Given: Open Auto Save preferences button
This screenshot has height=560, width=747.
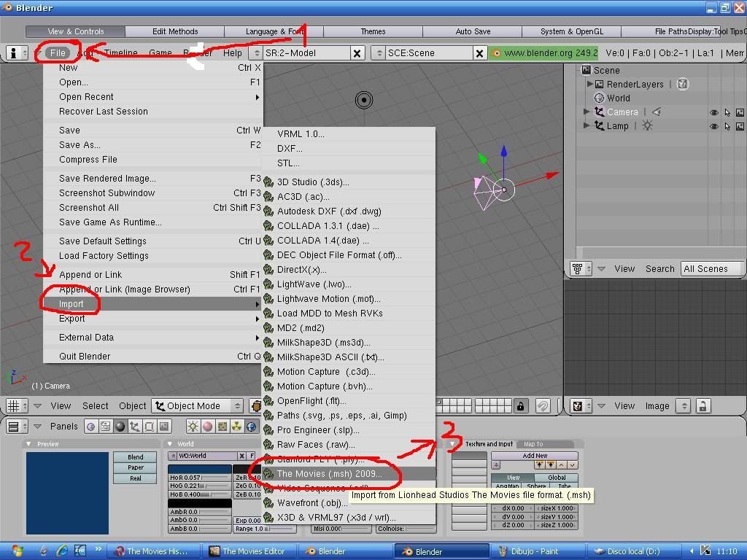Looking at the screenshot, I should tap(473, 31).
